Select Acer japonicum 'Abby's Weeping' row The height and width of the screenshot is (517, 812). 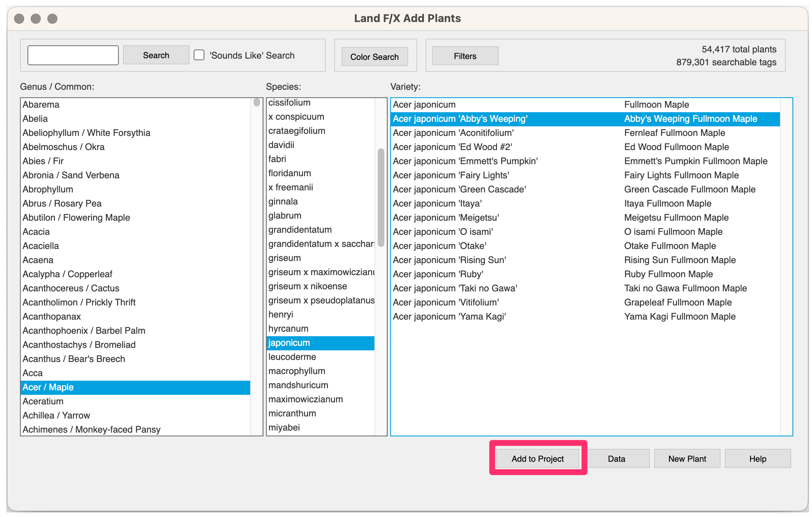[586, 119]
